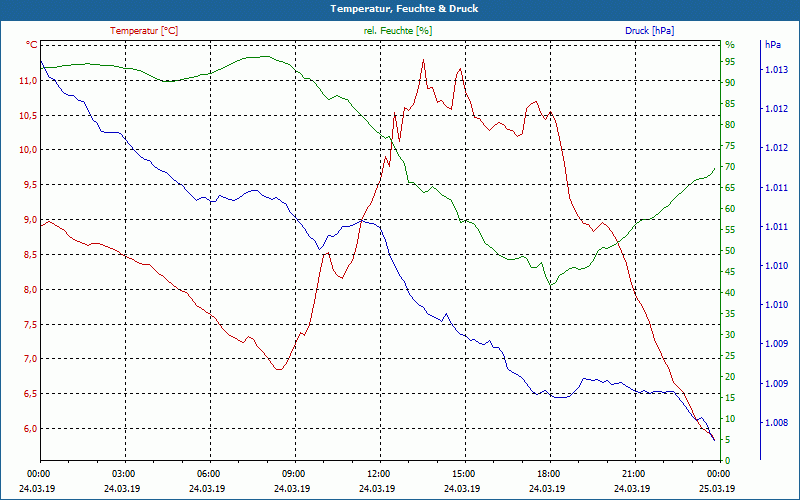
Task: Click the '06:00' time axis label
Action: (210, 474)
